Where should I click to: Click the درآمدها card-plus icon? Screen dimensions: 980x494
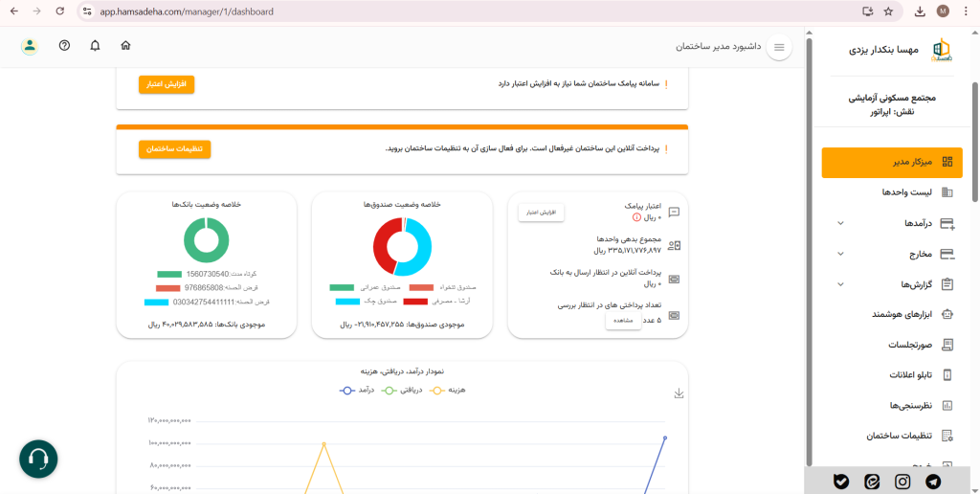(947, 223)
